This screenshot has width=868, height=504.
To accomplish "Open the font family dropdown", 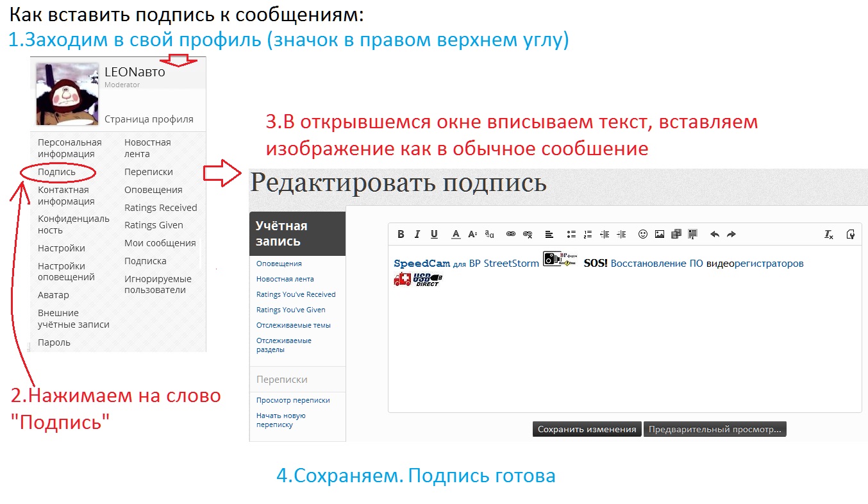I will (489, 235).
